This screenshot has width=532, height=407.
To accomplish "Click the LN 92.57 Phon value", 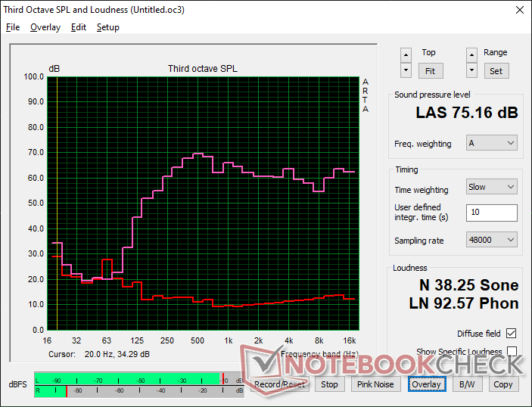I will tap(464, 303).
